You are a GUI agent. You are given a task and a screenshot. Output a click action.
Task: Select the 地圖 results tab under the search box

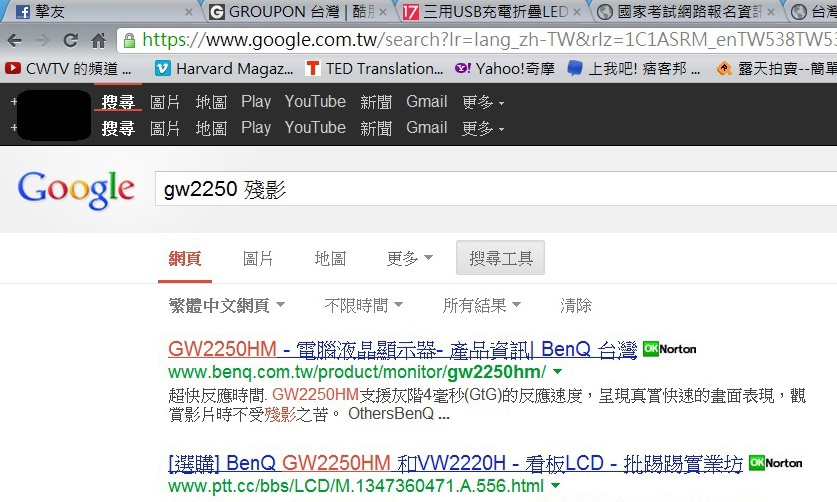330,259
